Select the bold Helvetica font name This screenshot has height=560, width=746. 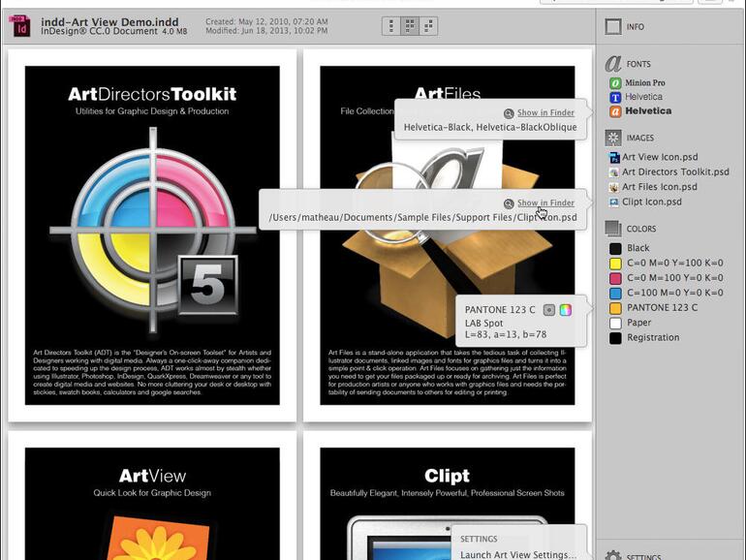(x=648, y=110)
